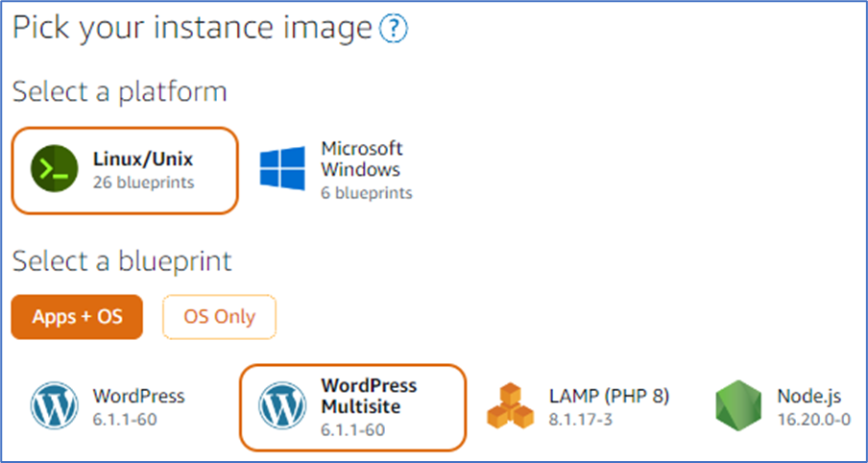Screen dimensions: 868x463
Task: Open the instance image help question-mark icon
Action: 393,29
